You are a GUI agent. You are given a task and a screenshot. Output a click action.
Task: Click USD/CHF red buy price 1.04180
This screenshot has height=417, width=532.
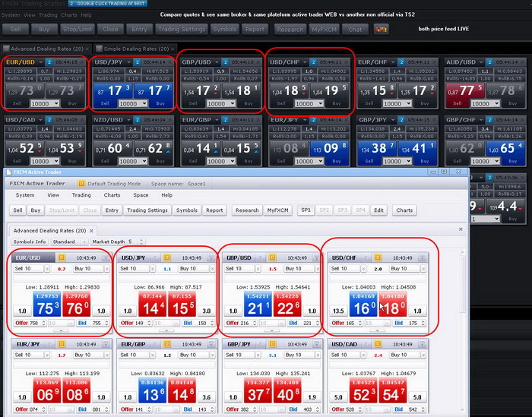[393, 305]
